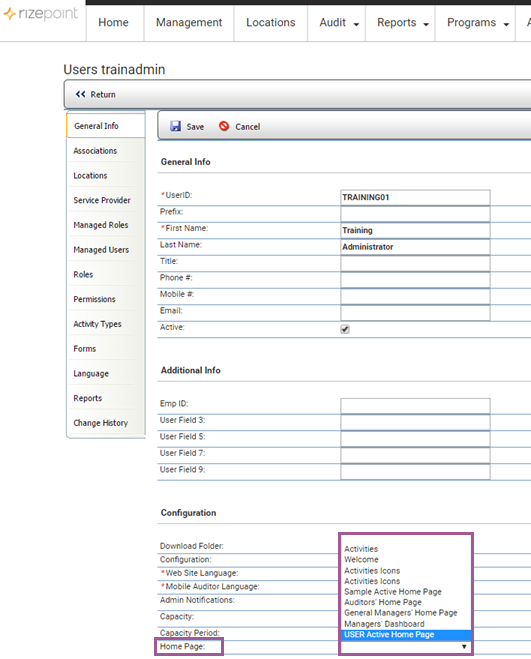Click the Last Name input field

point(415,247)
